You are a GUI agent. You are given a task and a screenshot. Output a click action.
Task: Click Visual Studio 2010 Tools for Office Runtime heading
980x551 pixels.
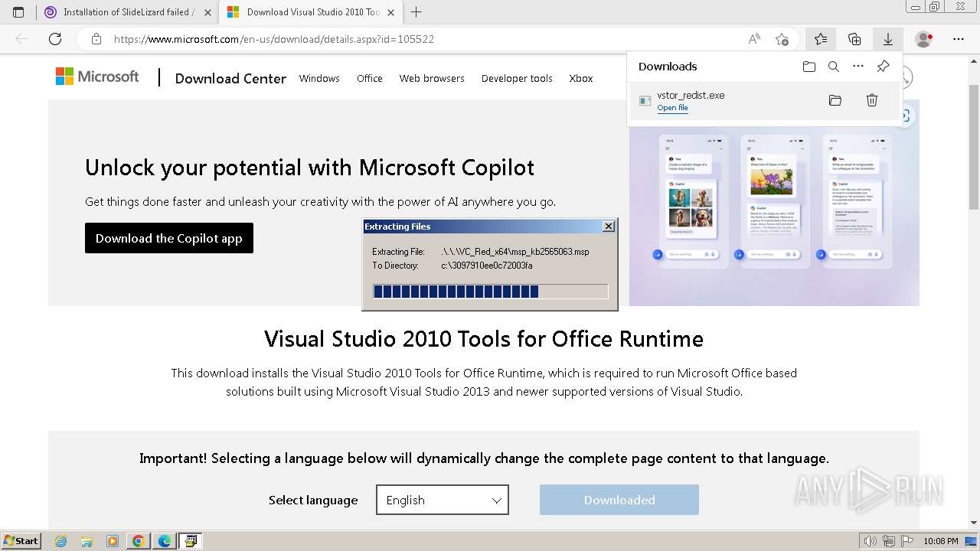click(x=484, y=338)
